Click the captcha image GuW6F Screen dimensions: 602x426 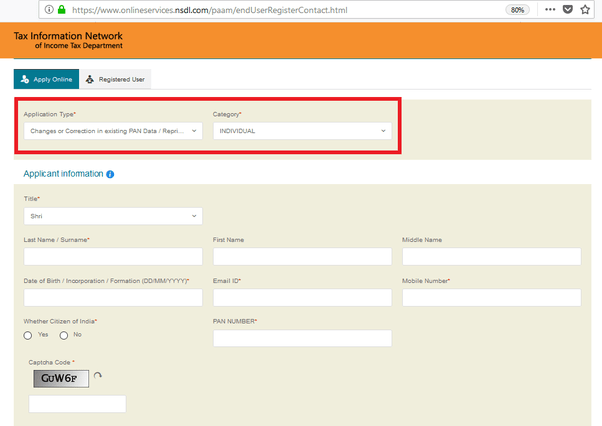(x=61, y=379)
